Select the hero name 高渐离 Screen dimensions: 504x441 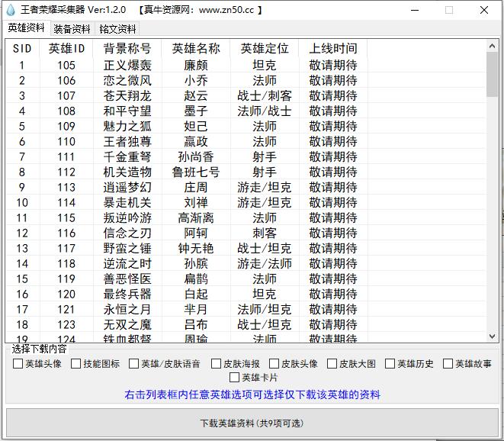click(196, 218)
